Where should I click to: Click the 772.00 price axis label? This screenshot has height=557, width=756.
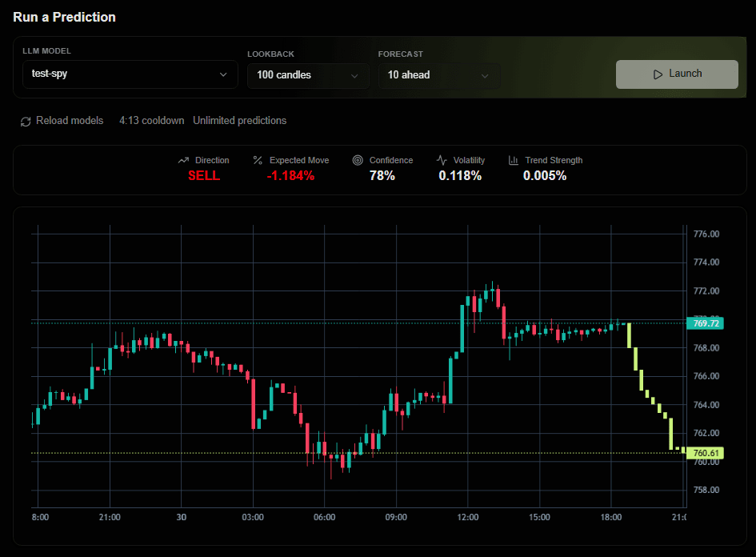click(x=706, y=291)
